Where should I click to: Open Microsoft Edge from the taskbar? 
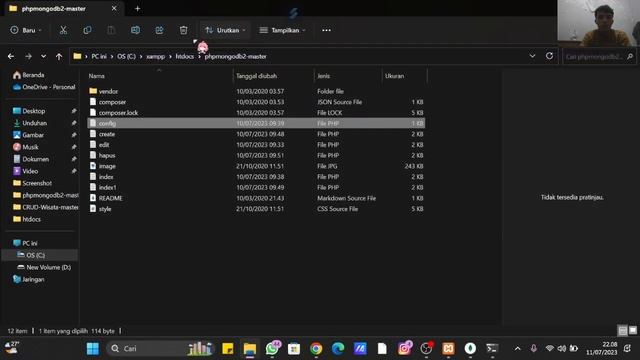click(x=338, y=349)
